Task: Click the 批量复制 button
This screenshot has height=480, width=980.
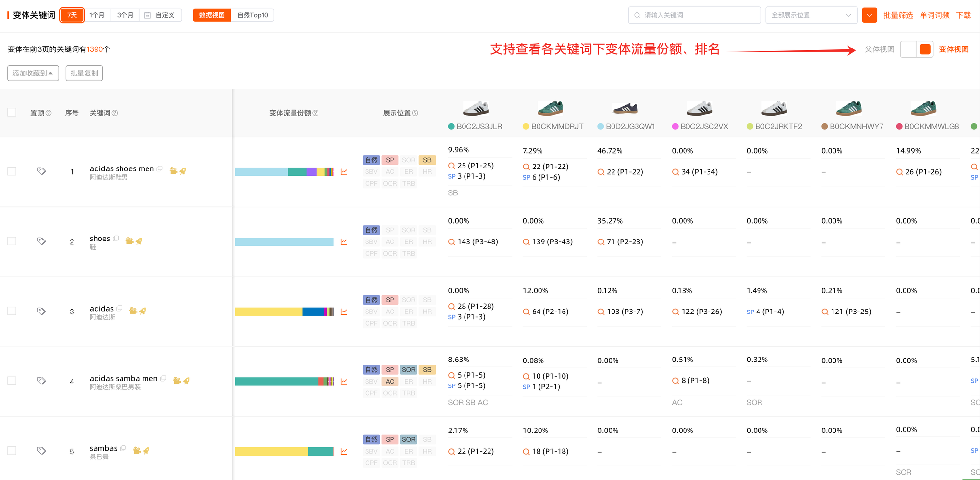Action: pyautogui.click(x=84, y=73)
